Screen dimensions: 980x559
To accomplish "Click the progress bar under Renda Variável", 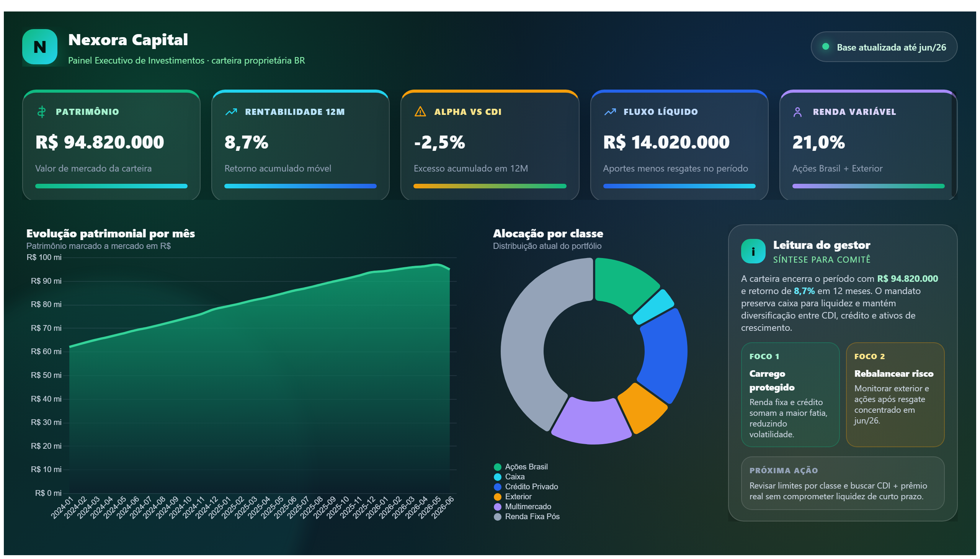I will [x=868, y=186].
